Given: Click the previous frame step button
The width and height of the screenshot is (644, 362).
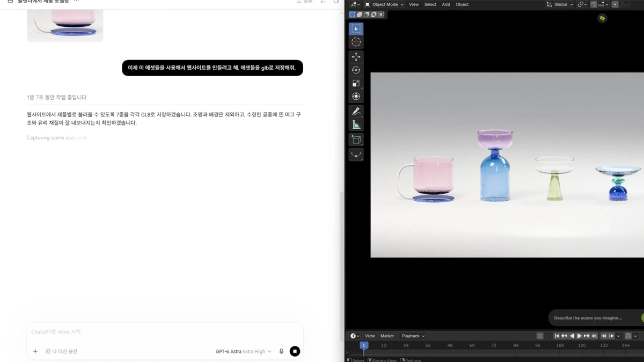Looking at the screenshot, I should [x=604, y=336].
